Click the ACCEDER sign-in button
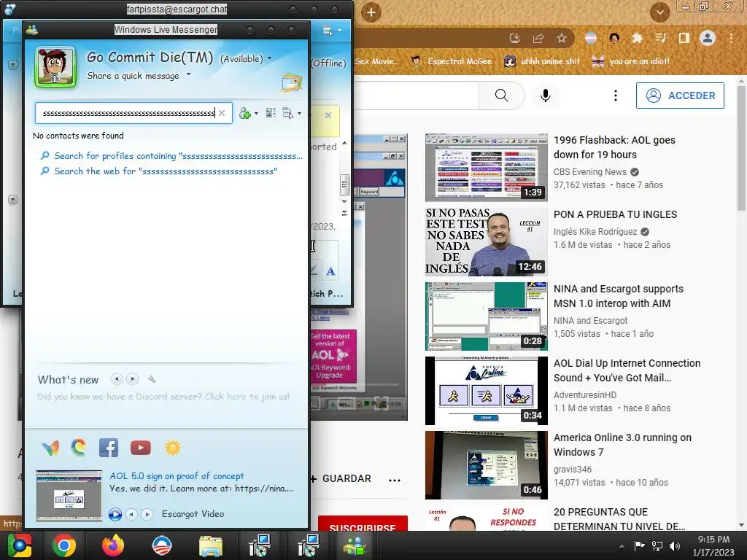The width and height of the screenshot is (747, 560). click(680, 96)
